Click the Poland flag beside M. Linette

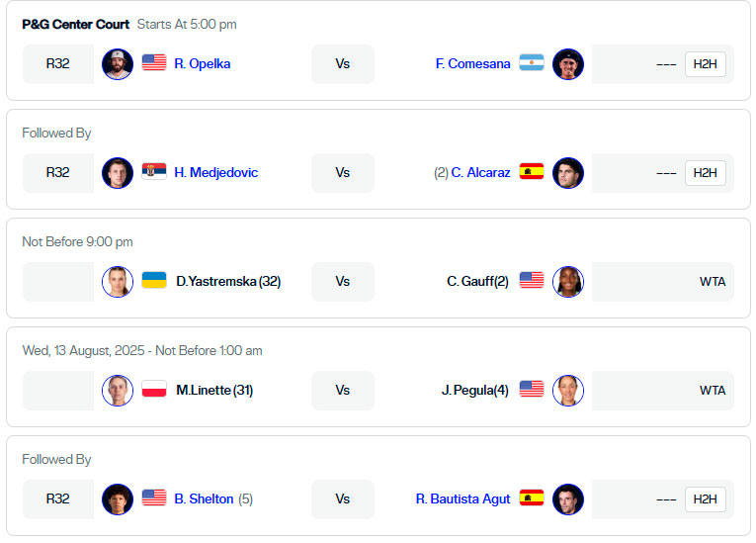coord(154,389)
